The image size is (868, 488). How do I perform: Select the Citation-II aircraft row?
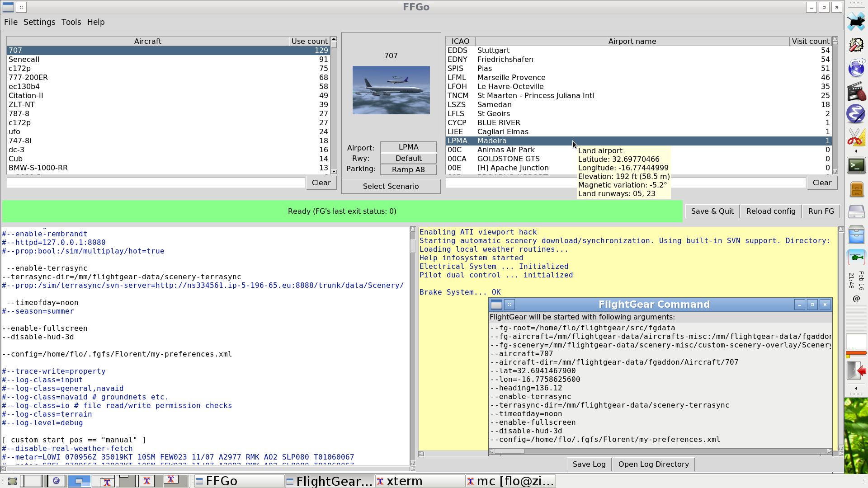[x=168, y=96]
